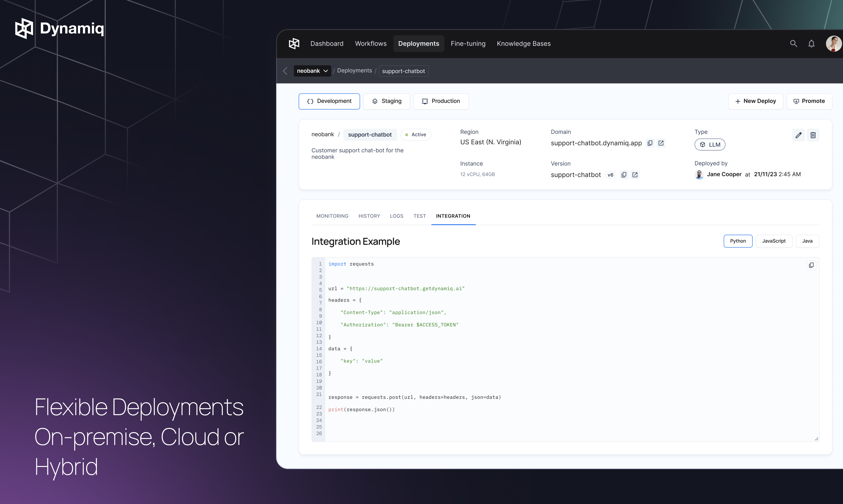
Task: Click the neobank name in the deployment card
Action: coord(323,134)
